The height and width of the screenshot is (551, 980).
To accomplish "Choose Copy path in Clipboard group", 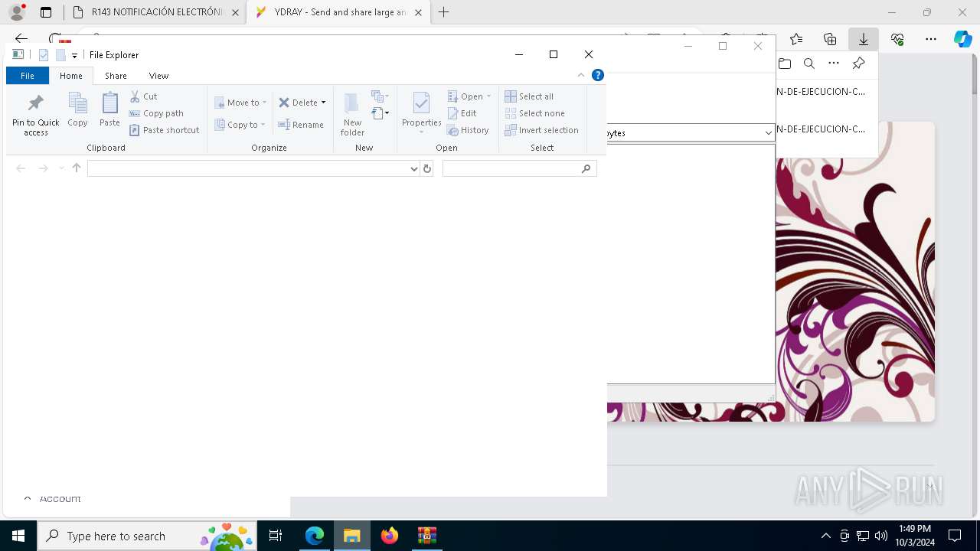I will coord(156,113).
